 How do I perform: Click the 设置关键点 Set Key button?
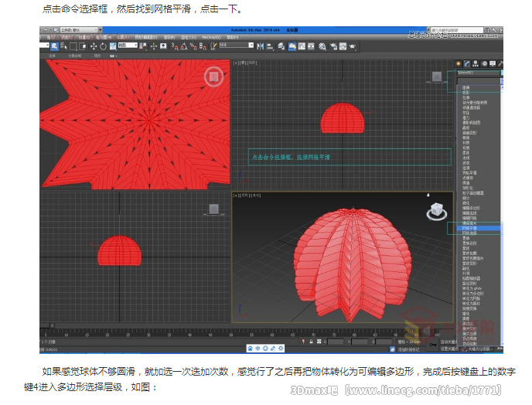point(449,349)
